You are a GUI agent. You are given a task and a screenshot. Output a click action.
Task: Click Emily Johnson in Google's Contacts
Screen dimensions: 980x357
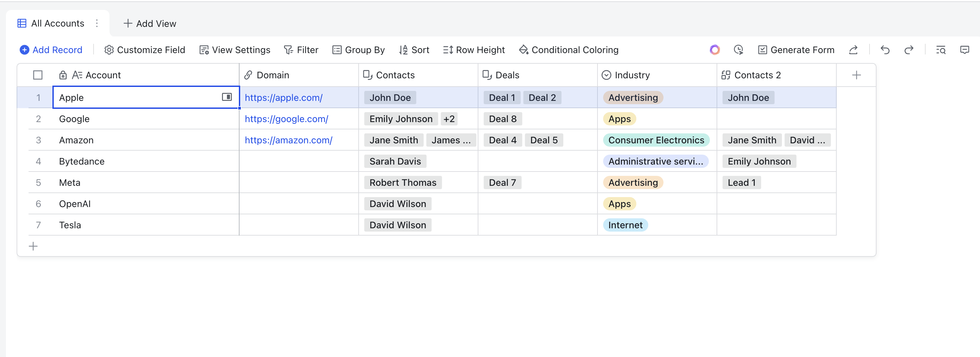[x=401, y=119]
